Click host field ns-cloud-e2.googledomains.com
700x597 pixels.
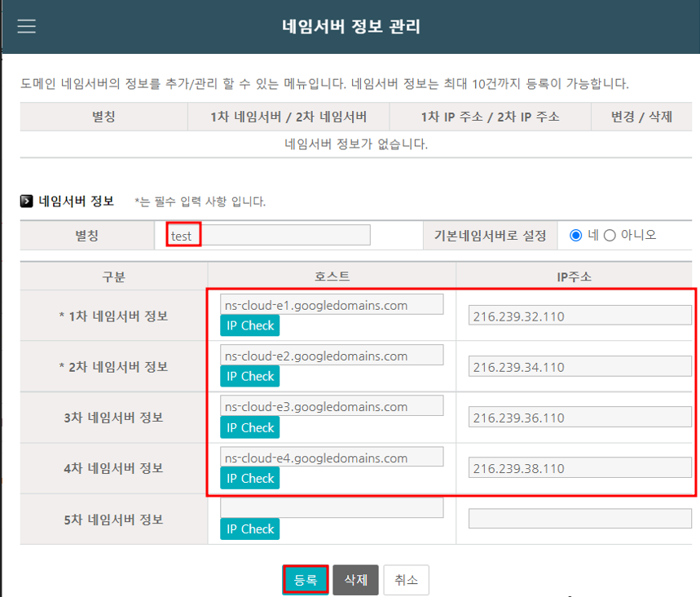coord(332,355)
